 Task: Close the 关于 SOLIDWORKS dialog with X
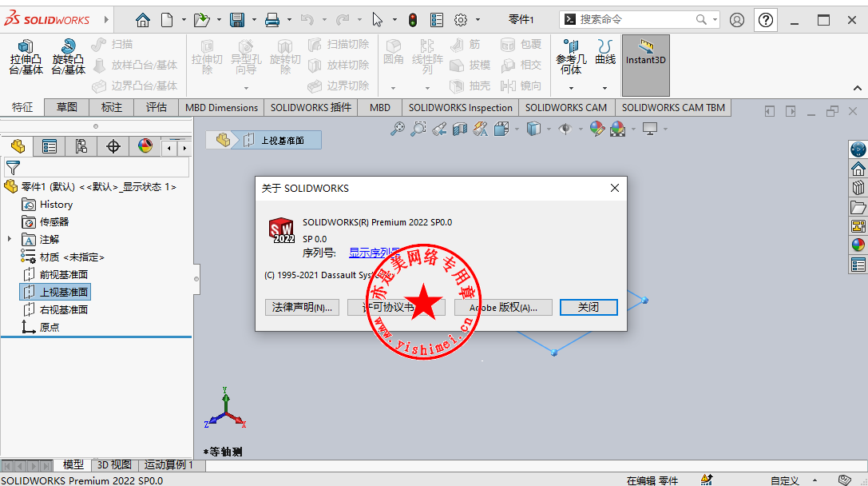point(614,189)
